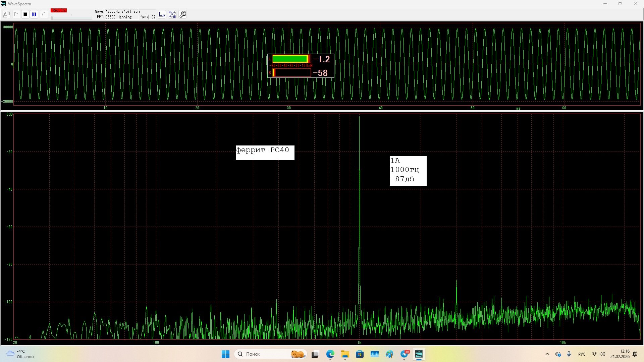Click the playback position slider

[x=71, y=18]
